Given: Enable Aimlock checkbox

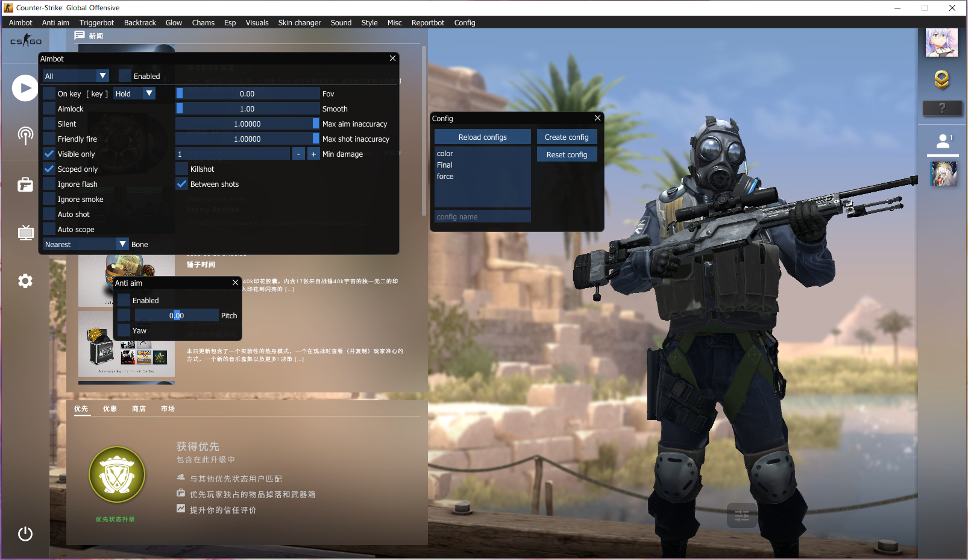Looking at the screenshot, I should tap(49, 109).
